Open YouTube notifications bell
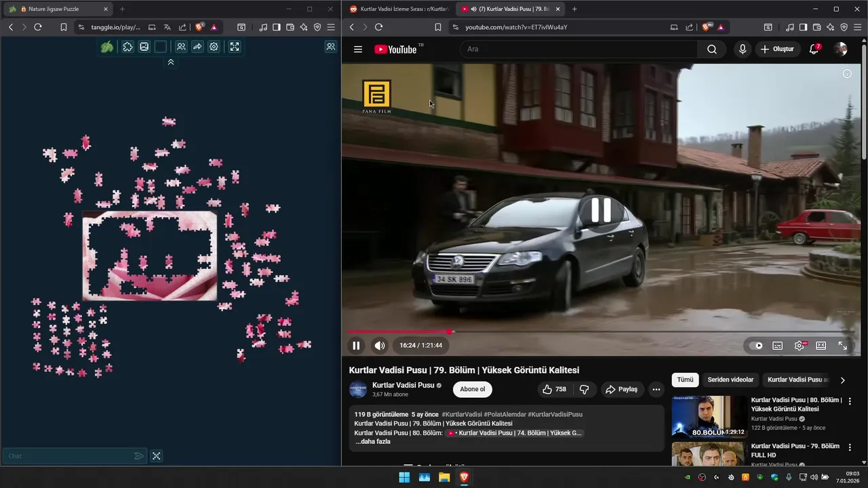Image resolution: width=868 pixels, height=488 pixels. click(814, 49)
